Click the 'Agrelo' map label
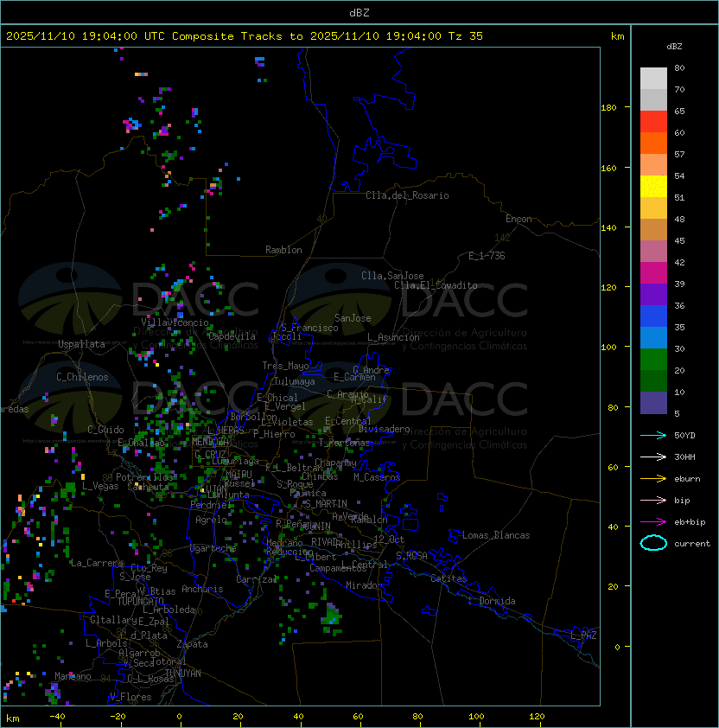The width and height of the screenshot is (719, 728). pyautogui.click(x=211, y=520)
